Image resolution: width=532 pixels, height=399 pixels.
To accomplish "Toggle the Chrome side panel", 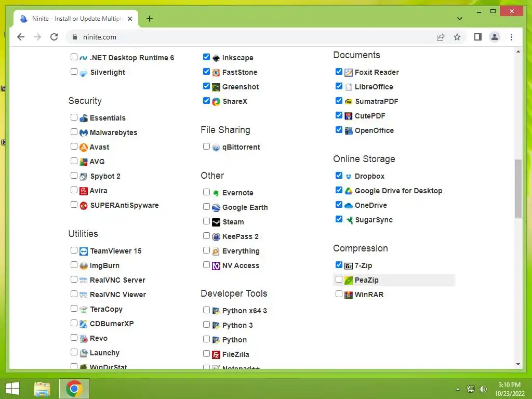I will point(478,37).
